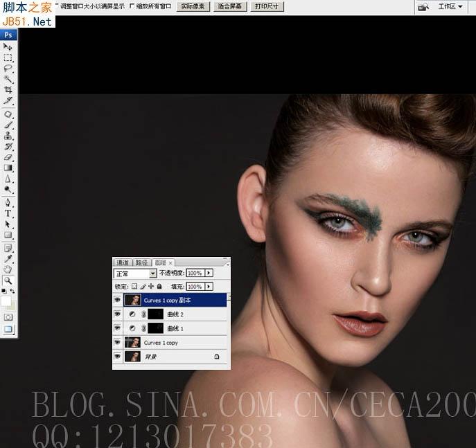
Task: Select the Pen tool
Action: [x=8, y=202]
